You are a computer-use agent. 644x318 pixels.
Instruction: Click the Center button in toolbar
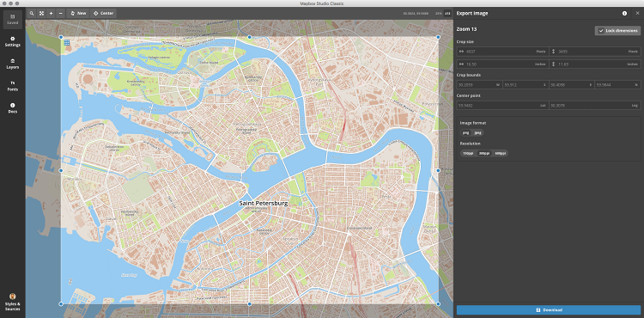click(x=104, y=13)
